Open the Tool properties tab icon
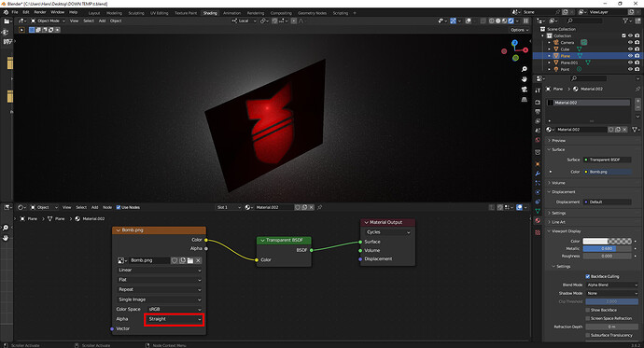Image resolution: width=644 pixels, height=348 pixels. click(x=538, y=90)
